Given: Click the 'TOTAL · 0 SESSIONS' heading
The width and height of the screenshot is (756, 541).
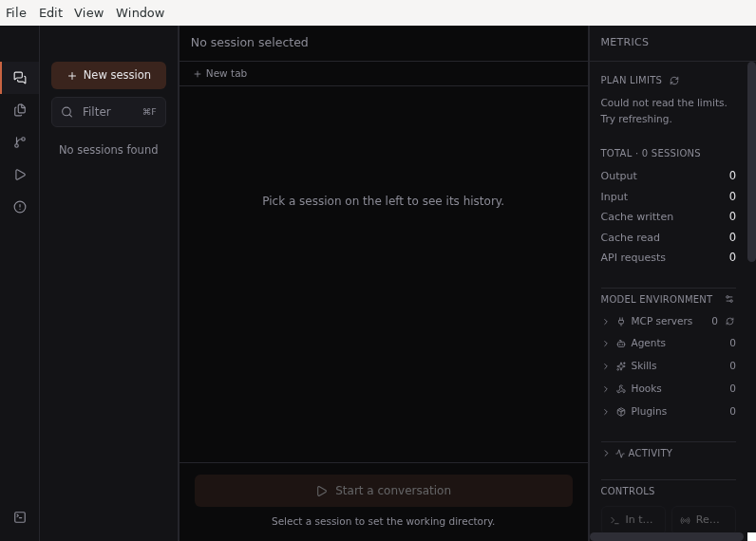Looking at the screenshot, I should pyautogui.click(x=650, y=153).
